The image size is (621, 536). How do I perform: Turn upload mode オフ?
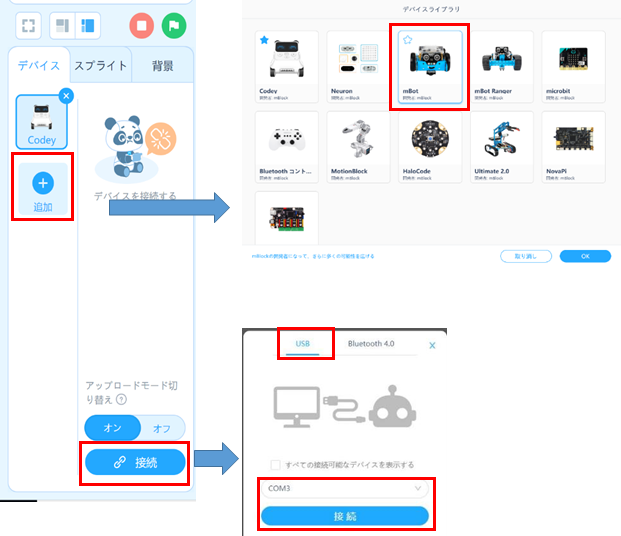162,428
